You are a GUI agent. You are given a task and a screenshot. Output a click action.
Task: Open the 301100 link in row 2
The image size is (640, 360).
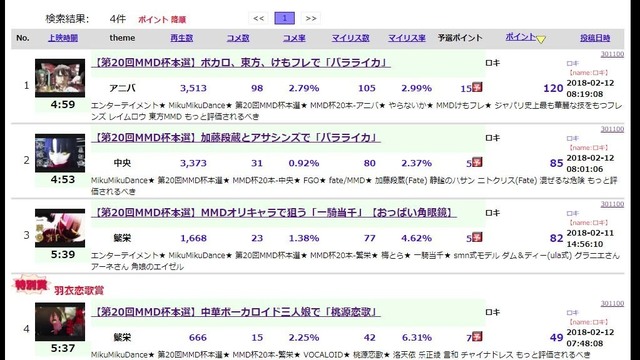pyautogui.click(x=612, y=129)
